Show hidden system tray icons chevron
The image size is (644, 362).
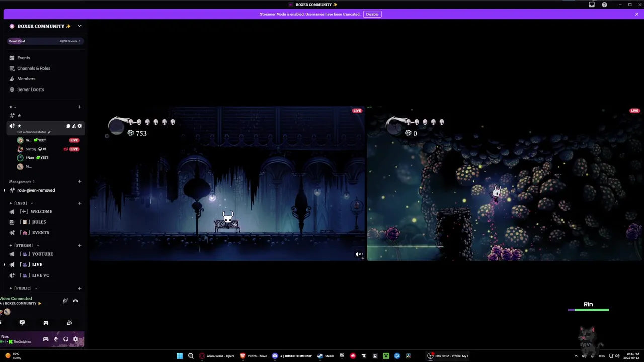pos(576,356)
